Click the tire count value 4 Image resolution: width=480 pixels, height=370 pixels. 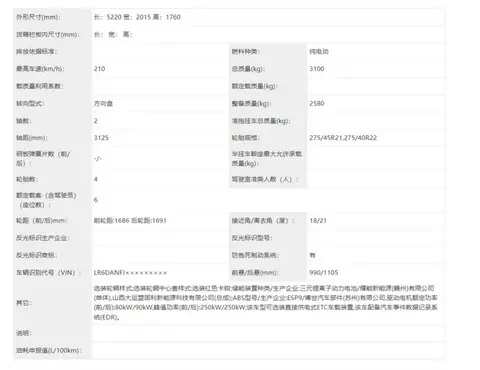[x=96, y=179]
